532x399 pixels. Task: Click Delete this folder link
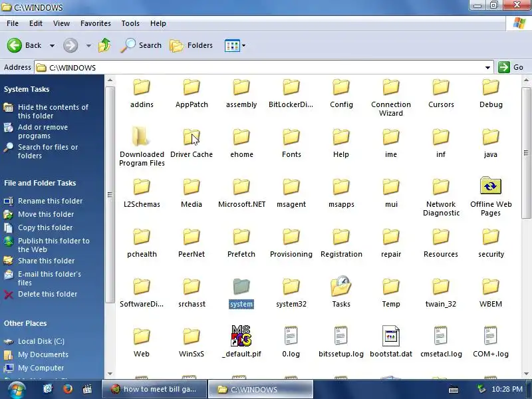(47, 294)
